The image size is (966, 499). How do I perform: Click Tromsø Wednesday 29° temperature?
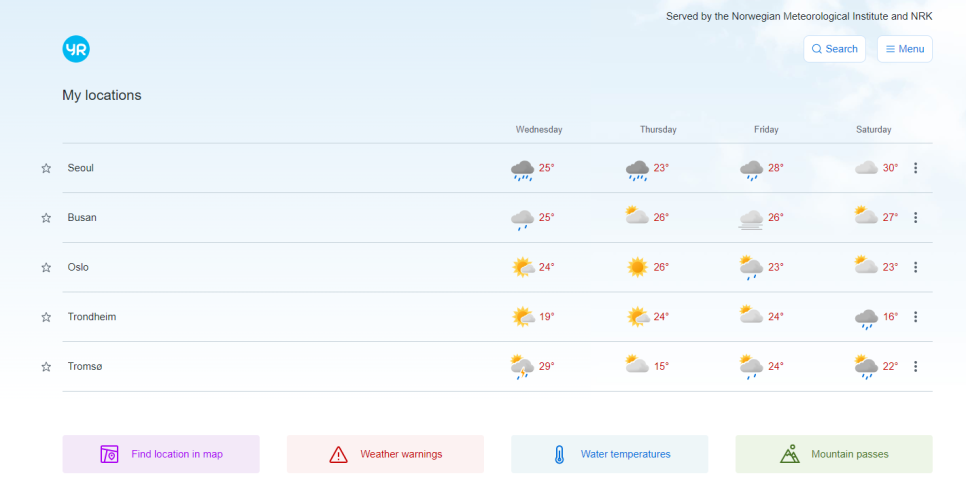coord(547,367)
